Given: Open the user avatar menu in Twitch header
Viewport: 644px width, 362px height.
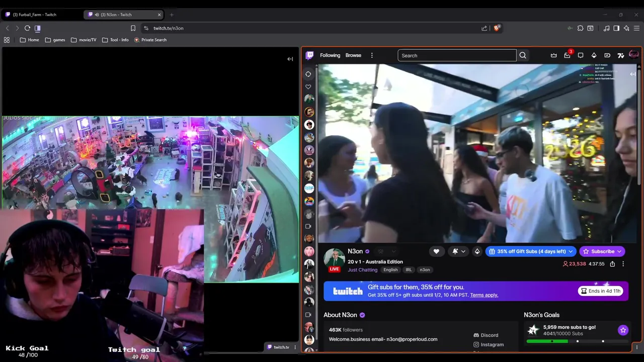Looking at the screenshot, I should (x=633, y=55).
